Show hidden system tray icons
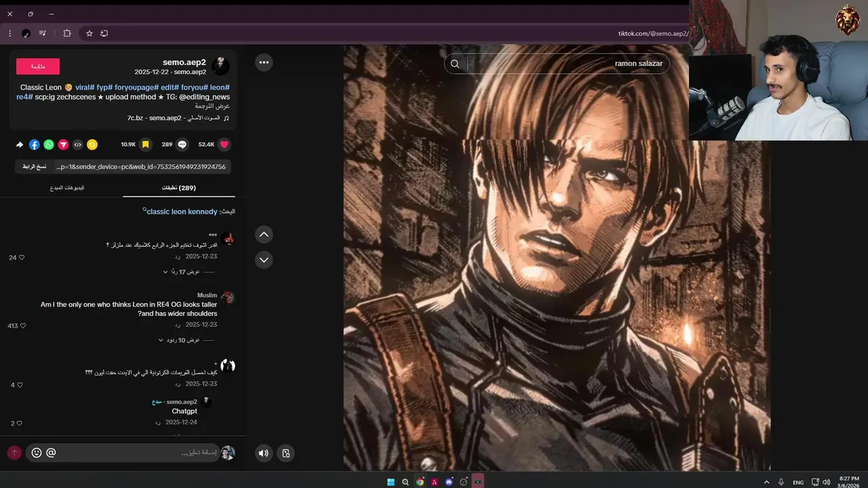Image resolution: width=868 pixels, height=488 pixels. [767, 482]
